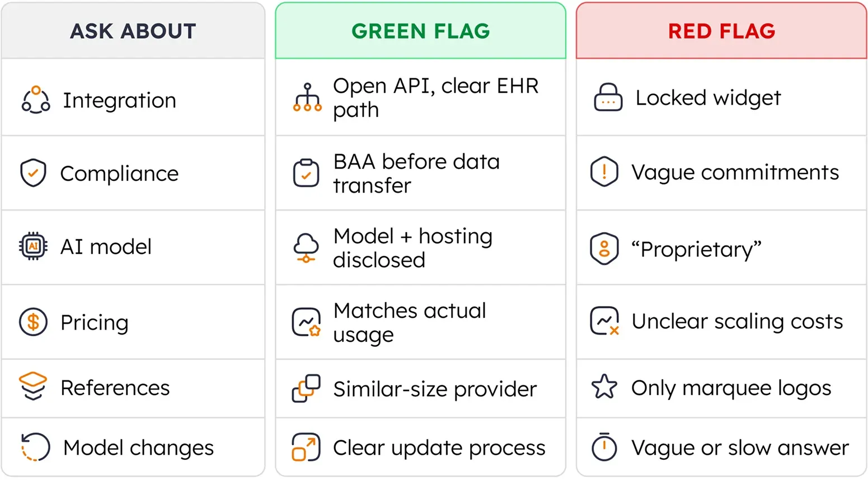Point at the Vague or slow answer text
Image resolution: width=868 pixels, height=480 pixels.
pyautogui.click(x=740, y=448)
